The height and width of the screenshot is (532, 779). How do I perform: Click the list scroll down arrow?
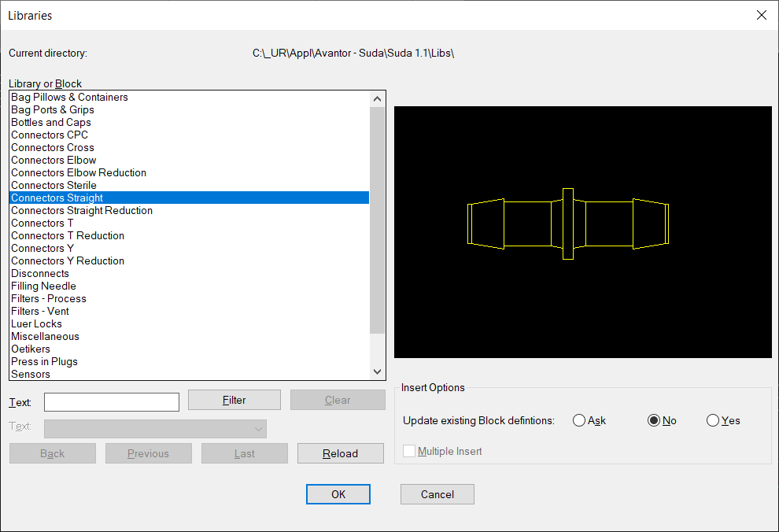tap(377, 371)
